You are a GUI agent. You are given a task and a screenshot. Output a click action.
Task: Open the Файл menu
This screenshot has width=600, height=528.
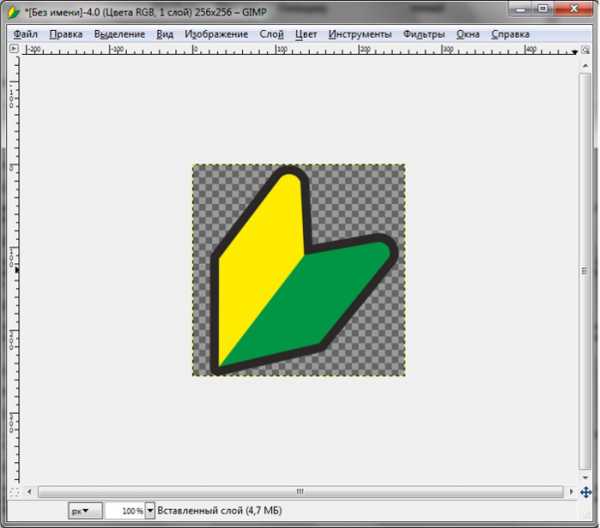coord(26,34)
